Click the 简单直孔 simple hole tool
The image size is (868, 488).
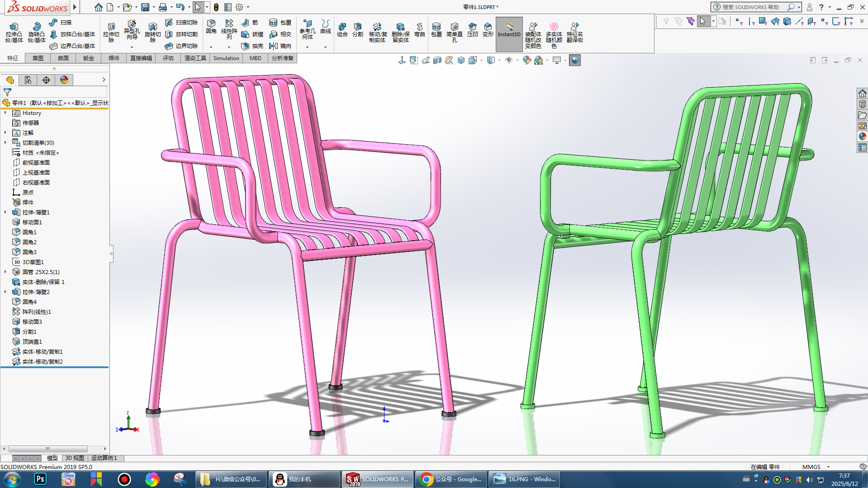pos(454,33)
